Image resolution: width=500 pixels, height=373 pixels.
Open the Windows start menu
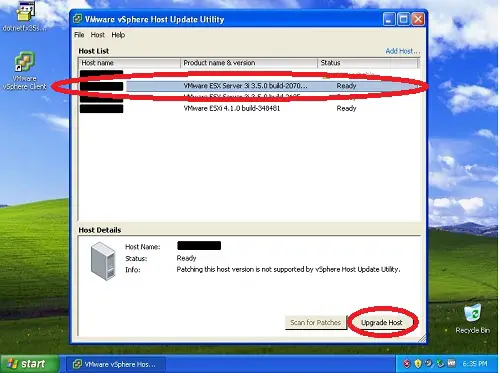tap(30, 364)
